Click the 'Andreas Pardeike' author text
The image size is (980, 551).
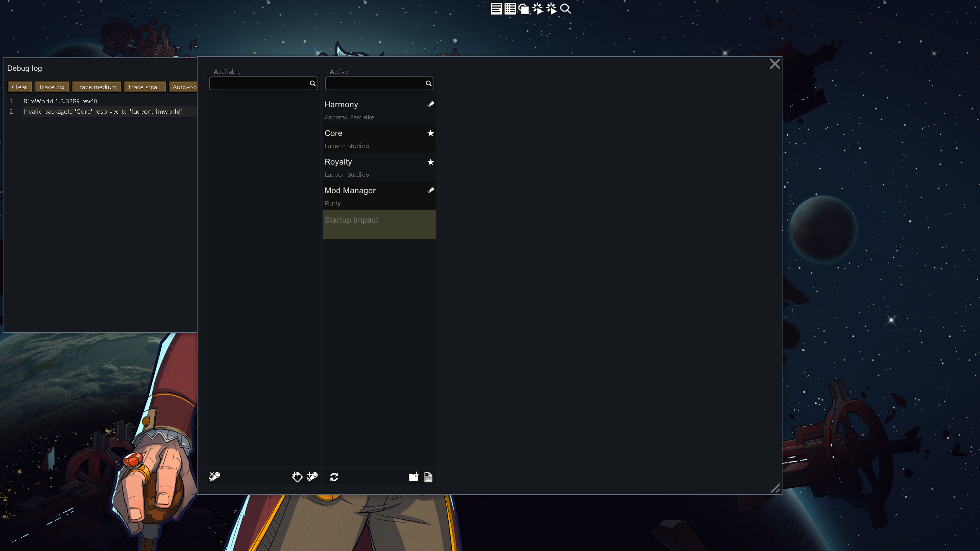coord(350,117)
